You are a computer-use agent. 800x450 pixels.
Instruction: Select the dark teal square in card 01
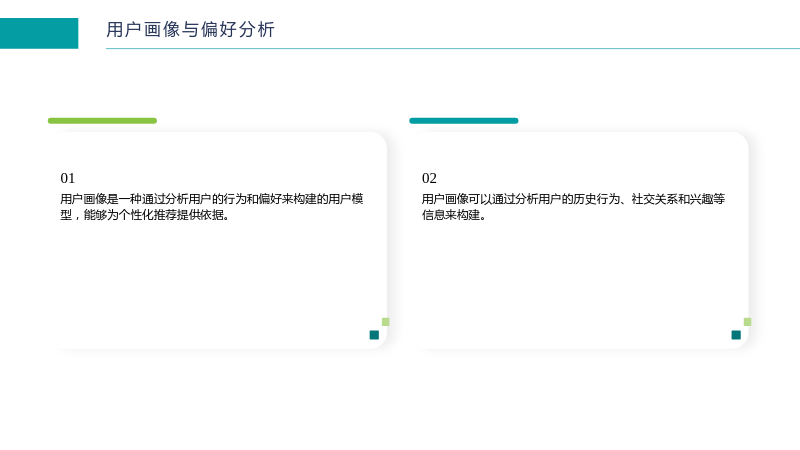click(374, 335)
